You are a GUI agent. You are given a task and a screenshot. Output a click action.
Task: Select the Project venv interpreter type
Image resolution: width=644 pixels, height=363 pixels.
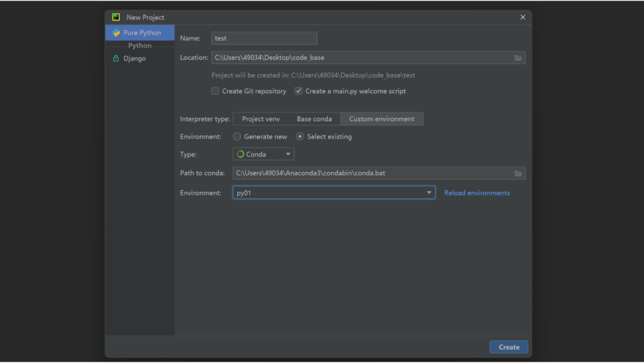(x=262, y=119)
